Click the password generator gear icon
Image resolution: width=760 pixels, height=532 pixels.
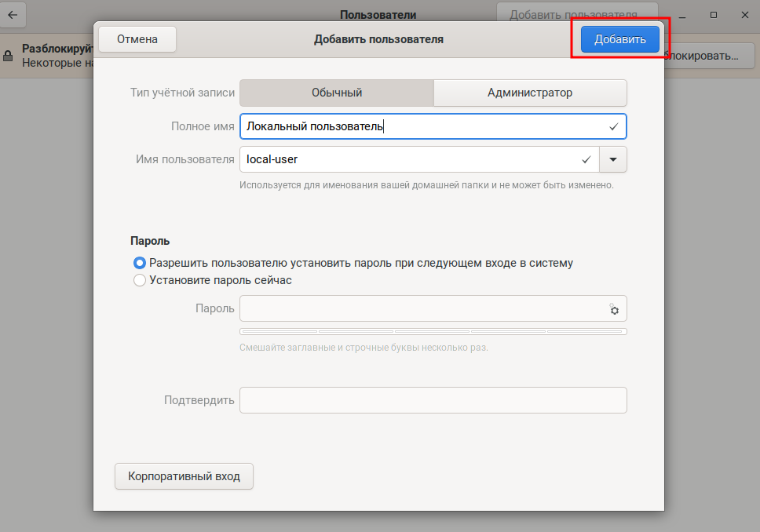pos(614,309)
